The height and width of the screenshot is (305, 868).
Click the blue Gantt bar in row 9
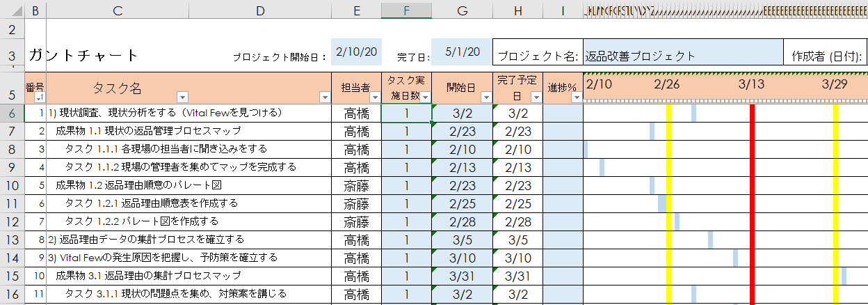pos(602,167)
